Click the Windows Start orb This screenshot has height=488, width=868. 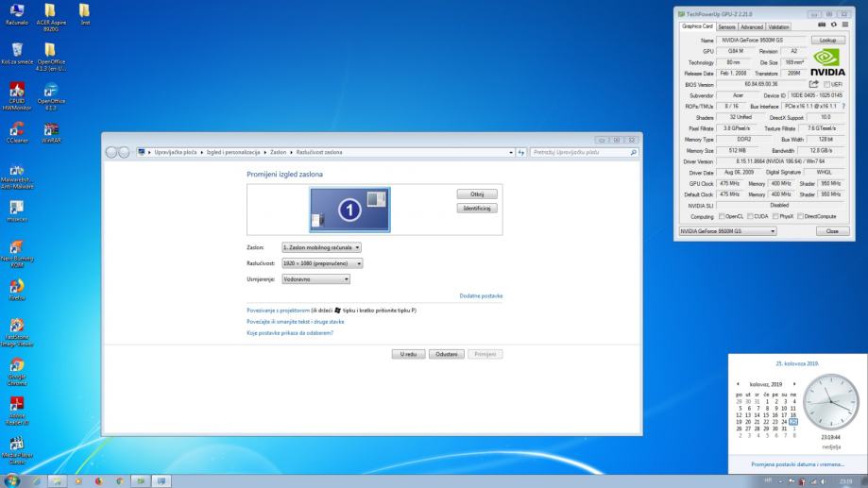click(11, 480)
